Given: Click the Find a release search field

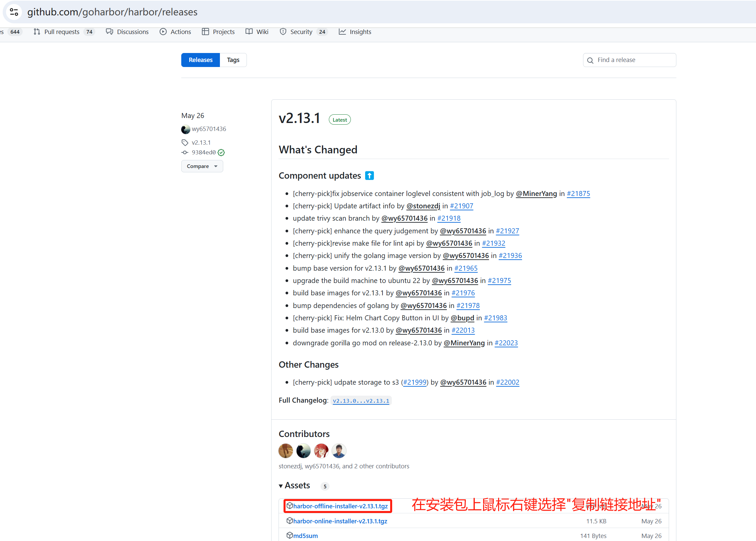Looking at the screenshot, I should (629, 60).
